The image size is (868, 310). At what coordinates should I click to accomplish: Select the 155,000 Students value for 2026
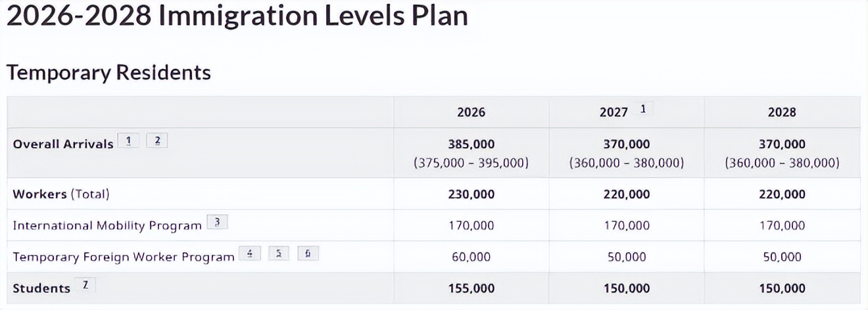tap(471, 288)
